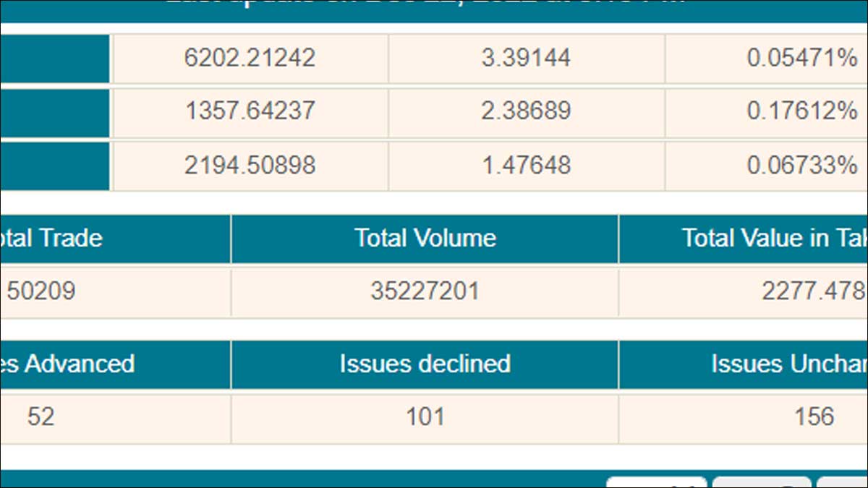
Task: Open the white active tab at bottom
Action: (656, 483)
